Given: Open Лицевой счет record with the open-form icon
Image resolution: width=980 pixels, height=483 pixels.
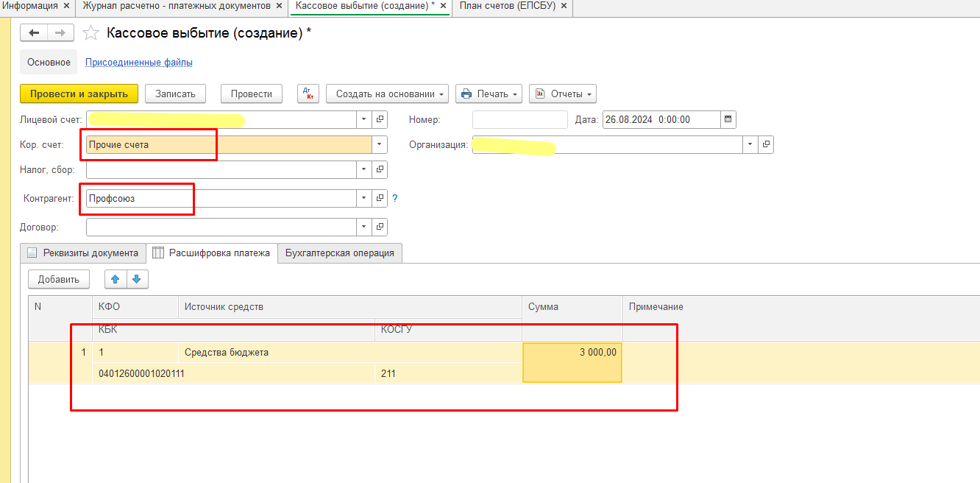Looking at the screenshot, I should pyautogui.click(x=380, y=119).
